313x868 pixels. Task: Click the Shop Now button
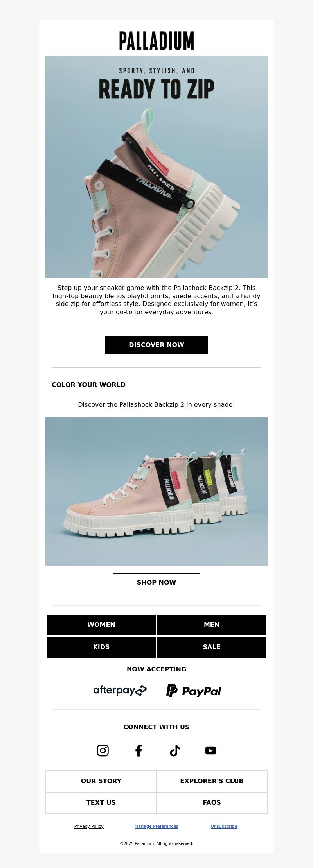coord(156,582)
